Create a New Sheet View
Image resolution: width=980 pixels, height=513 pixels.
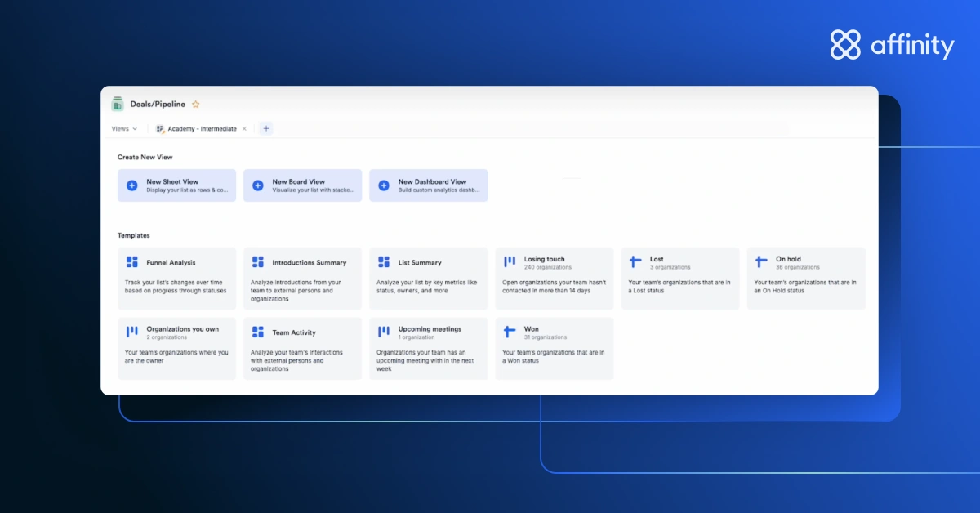tap(176, 185)
